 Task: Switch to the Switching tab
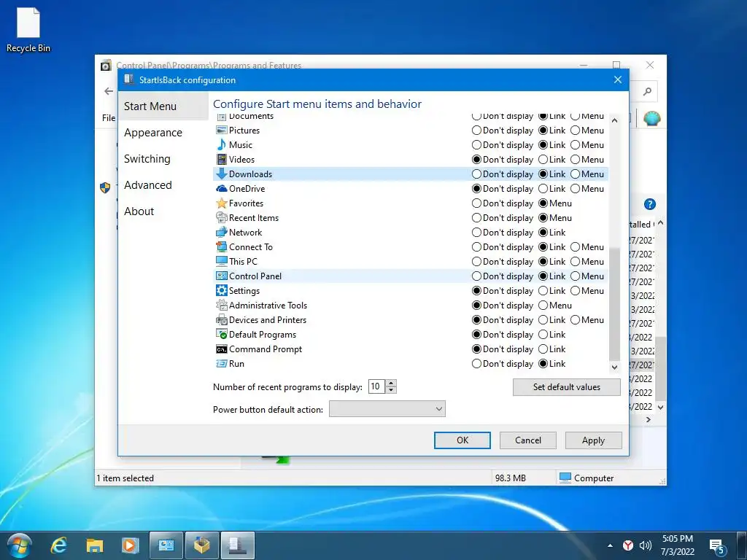tap(147, 158)
